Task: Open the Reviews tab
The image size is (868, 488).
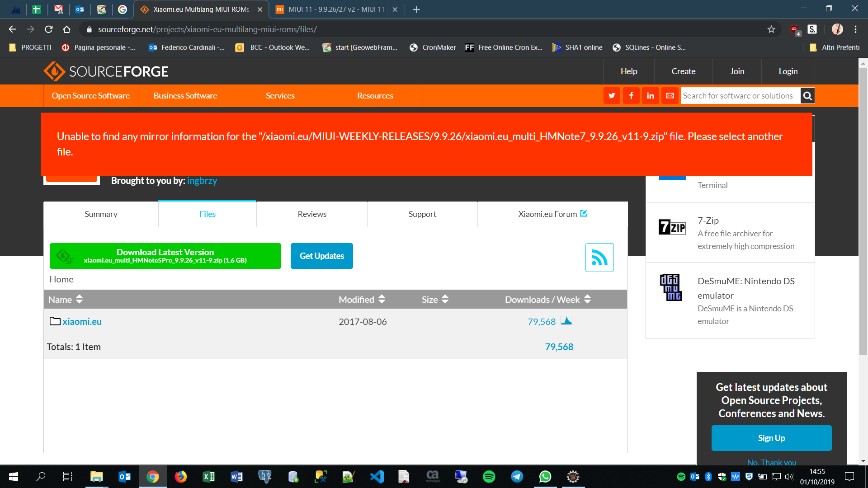Action: [x=312, y=214]
